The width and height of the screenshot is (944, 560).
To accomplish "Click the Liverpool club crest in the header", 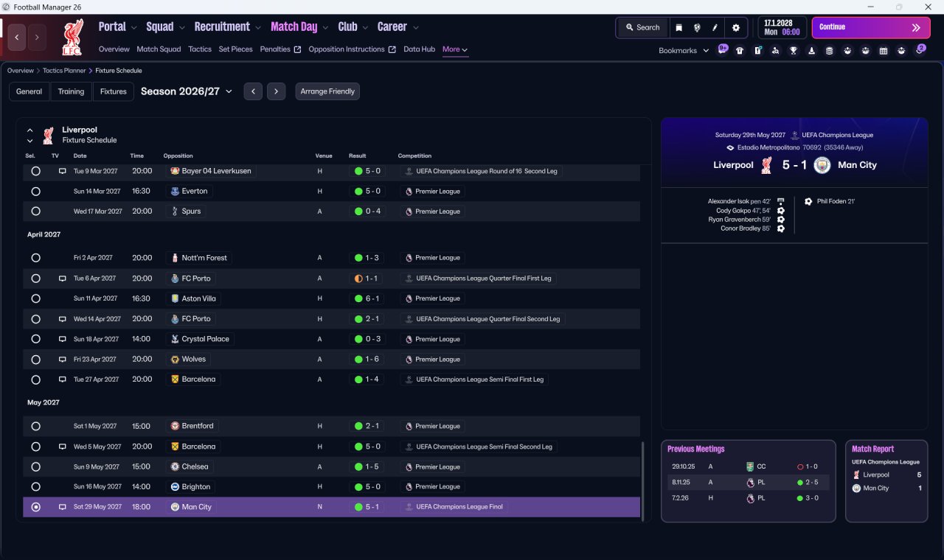I will [73, 38].
